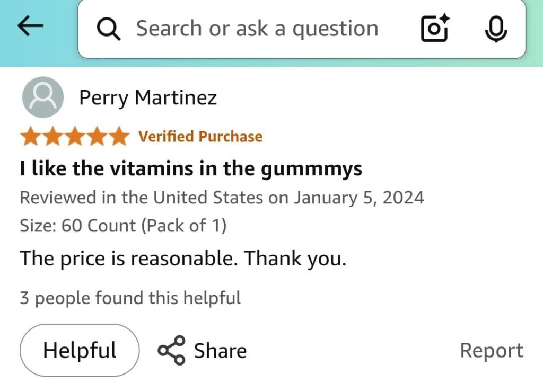Click the share icon beside Share
The image size is (543, 392).
(171, 350)
